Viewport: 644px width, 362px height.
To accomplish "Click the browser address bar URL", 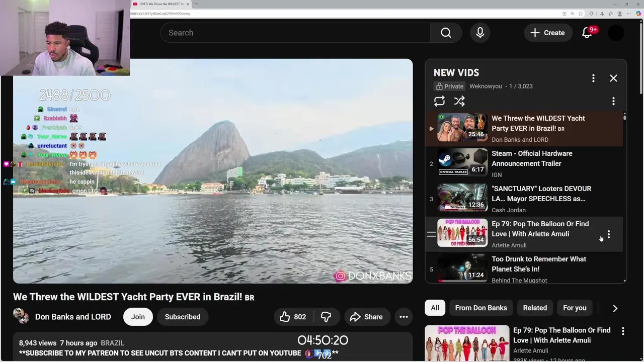I will (x=160, y=14).
